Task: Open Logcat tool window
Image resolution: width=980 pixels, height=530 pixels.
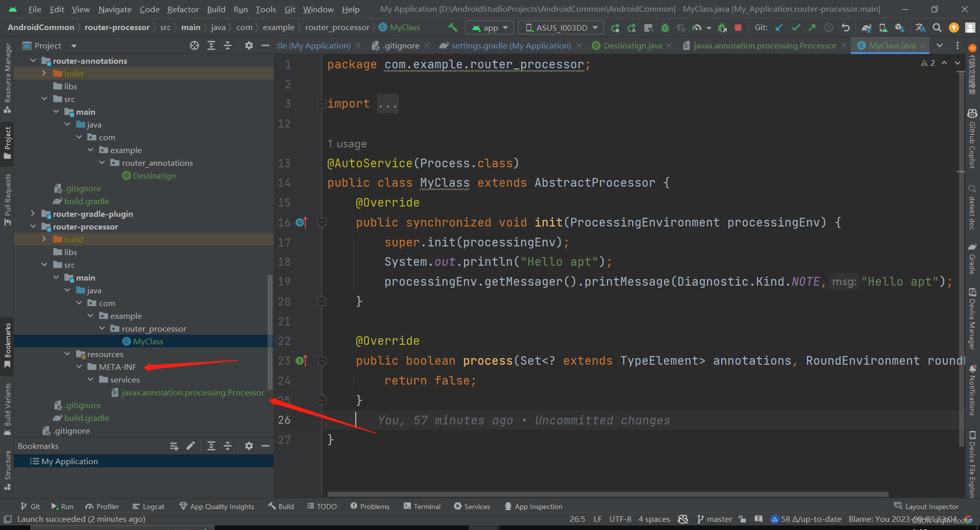Action: pos(148,507)
